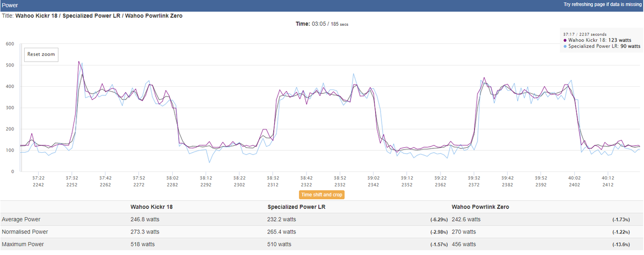
Task: Click the Wahoo Kickr 18 legend entry
Action: click(x=602, y=40)
